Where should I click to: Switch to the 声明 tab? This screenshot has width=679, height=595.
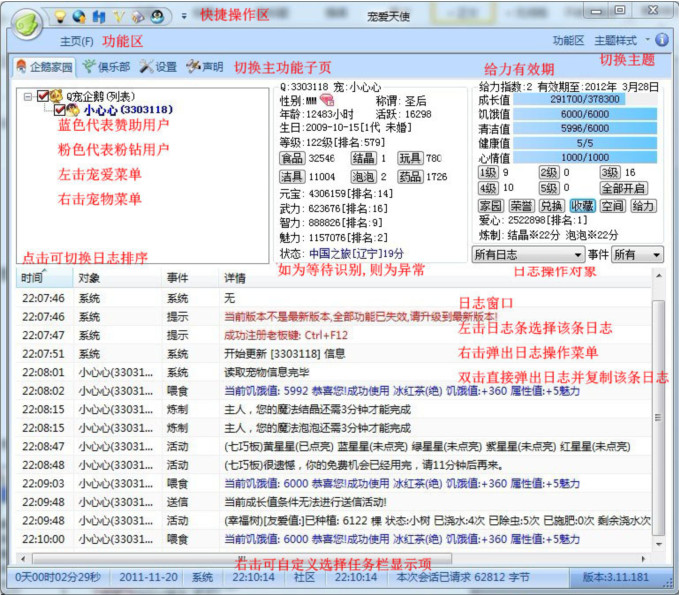207,67
